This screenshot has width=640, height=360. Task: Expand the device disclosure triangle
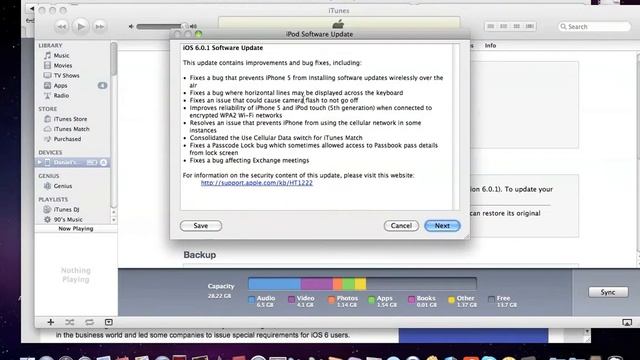[x=40, y=162]
